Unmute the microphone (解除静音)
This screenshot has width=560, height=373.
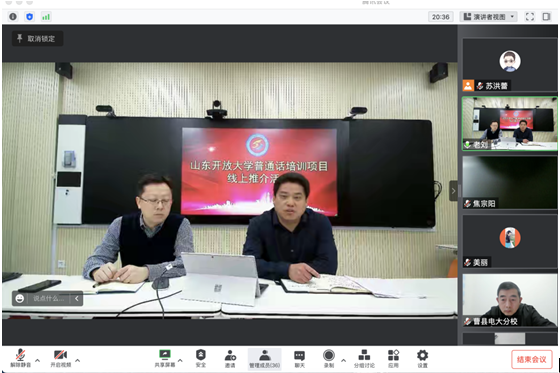(20, 358)
